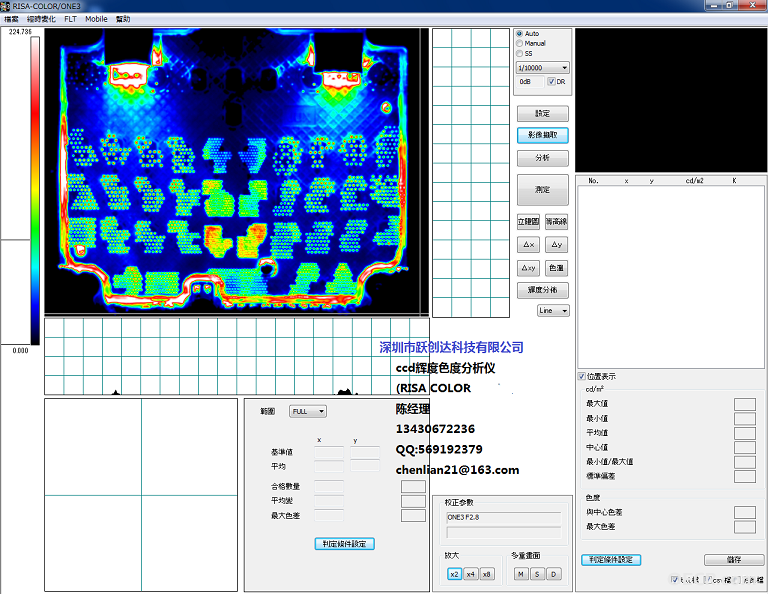This screenshot has height=594, width=768.
Task: Click the 0dB gain field
Action: pos(530,82)
